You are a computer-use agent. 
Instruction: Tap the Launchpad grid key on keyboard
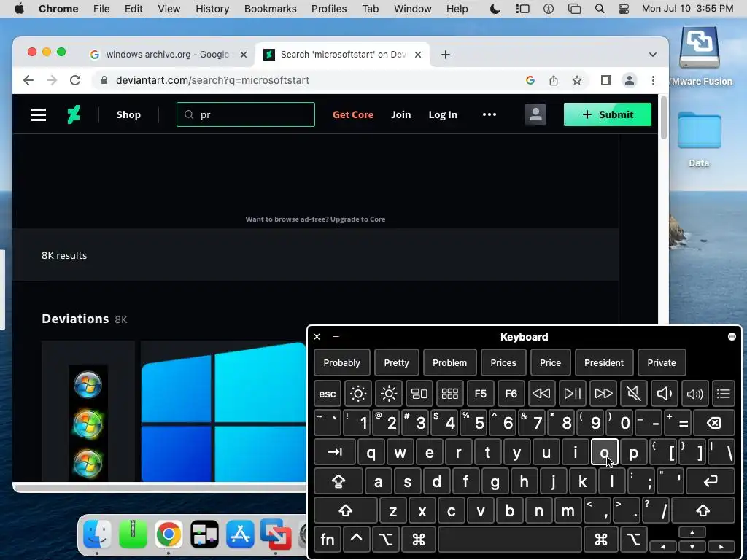449,393
